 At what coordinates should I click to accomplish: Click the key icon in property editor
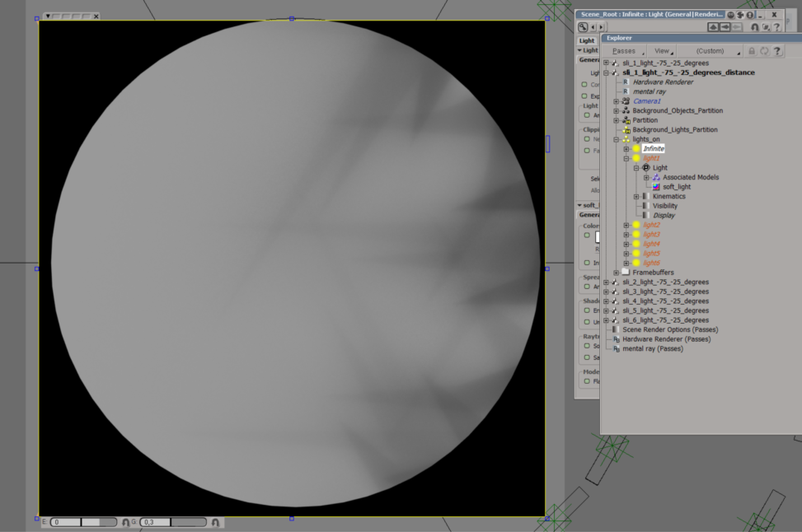(584, 27)
